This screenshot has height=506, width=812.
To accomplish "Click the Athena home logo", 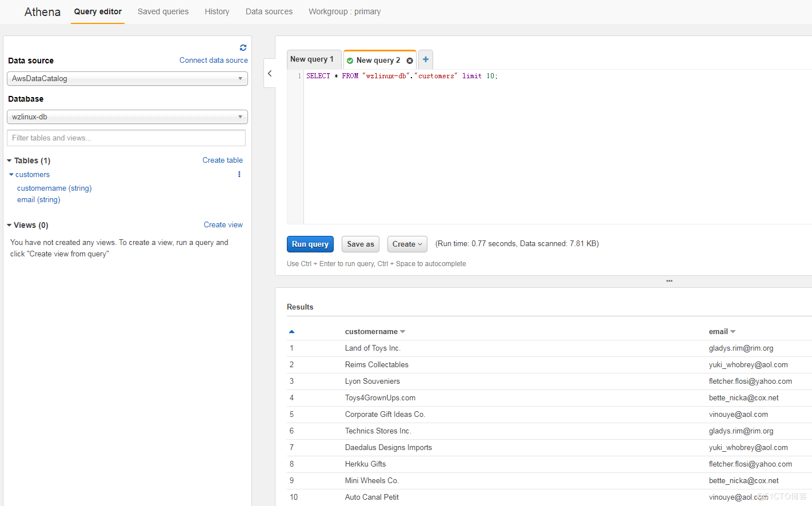I will coord(42,12).
